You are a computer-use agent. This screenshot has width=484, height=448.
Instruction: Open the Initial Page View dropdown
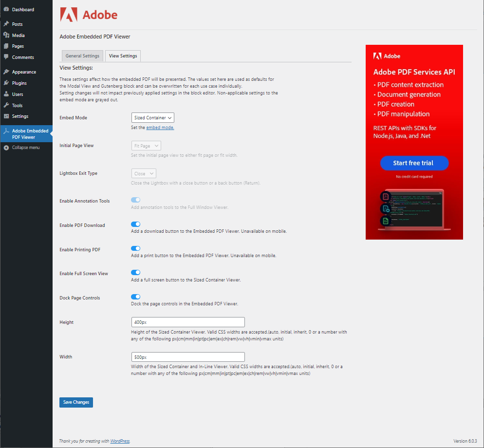(x=146, y=146)
